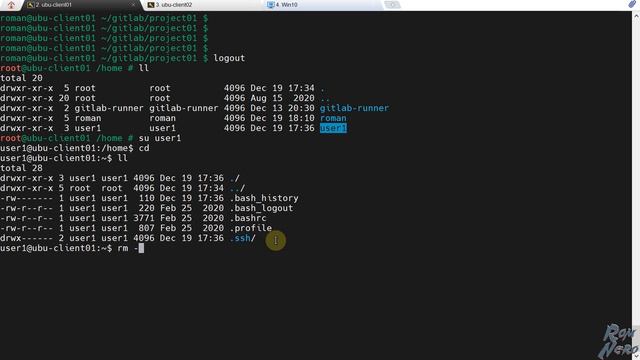Click the scrollbar up arrow on the terminal
The image size is (640, 360).
coord(636,16)
